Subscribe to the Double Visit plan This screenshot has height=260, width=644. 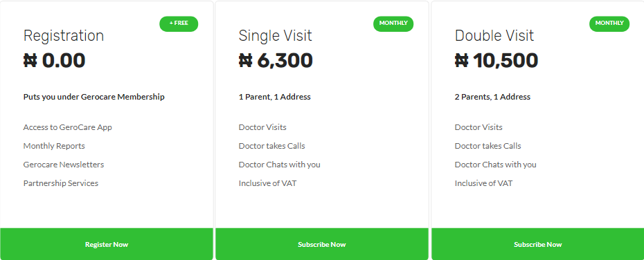coord(537,244)
